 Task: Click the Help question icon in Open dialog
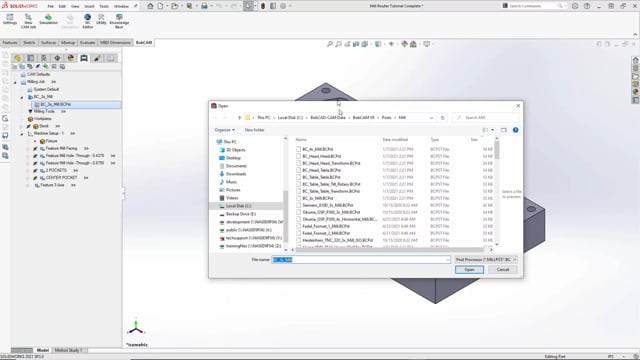click(x=516, y=130)
